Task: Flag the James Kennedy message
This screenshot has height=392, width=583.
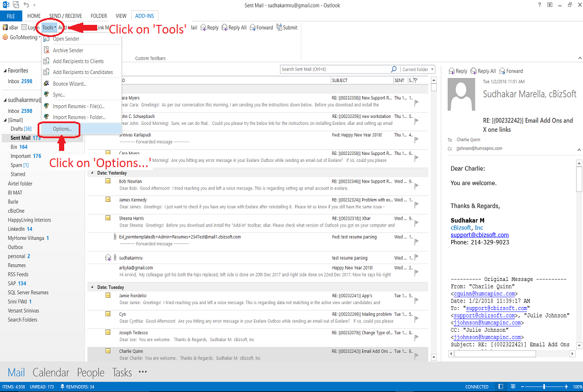Action: pos(416,204)
